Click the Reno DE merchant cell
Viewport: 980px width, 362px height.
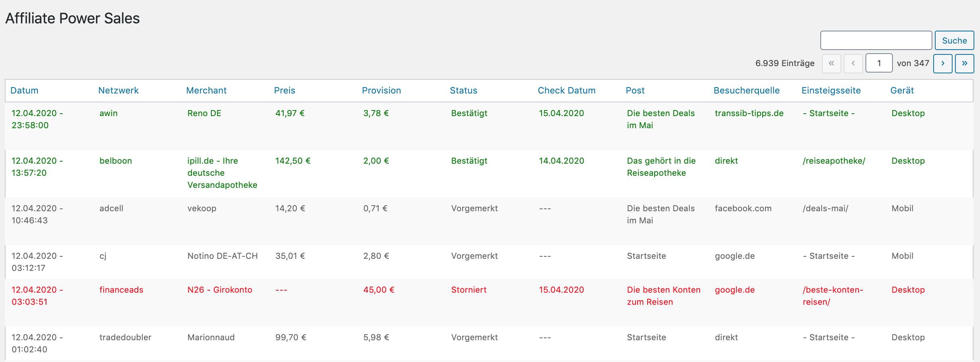click(x=204, y=113)
